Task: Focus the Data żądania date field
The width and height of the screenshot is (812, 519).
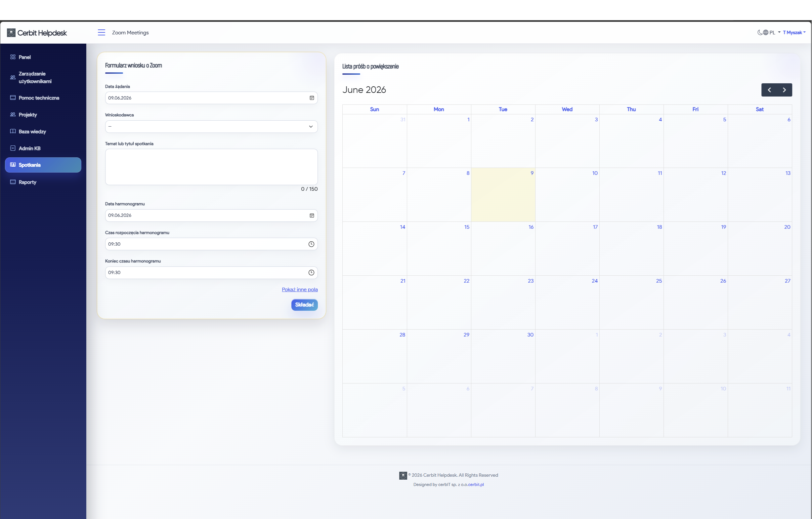Action: [x=211, y=98]
